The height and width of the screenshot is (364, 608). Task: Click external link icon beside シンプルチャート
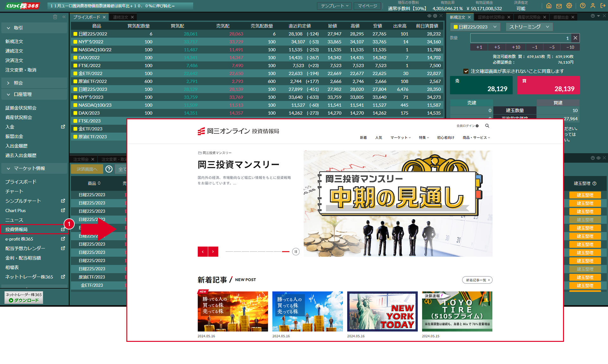pos(63,201)
